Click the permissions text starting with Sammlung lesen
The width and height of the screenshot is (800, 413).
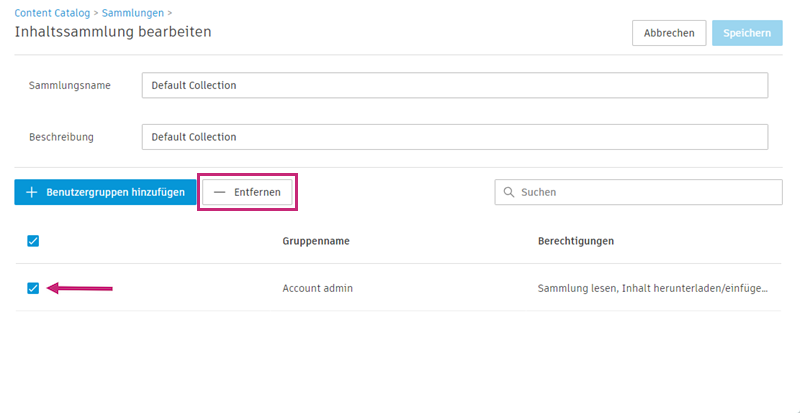pyautogui.click(x=652, y=288)
